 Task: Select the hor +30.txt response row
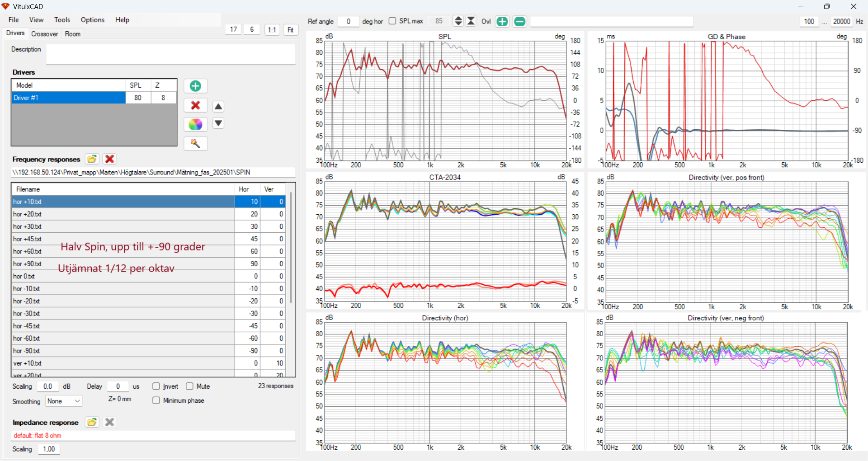(x=148, y=226)
